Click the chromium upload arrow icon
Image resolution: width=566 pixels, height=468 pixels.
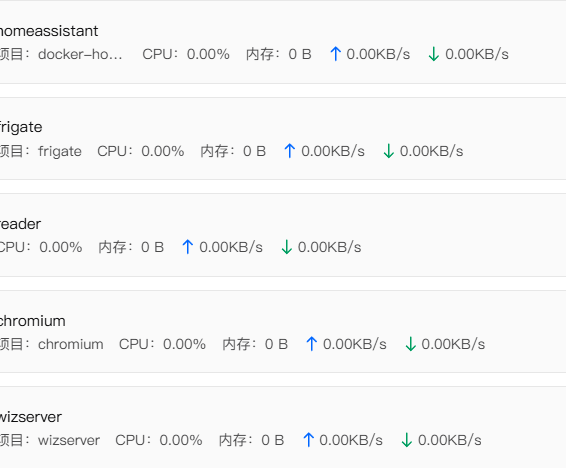click(x=312, y=344)
